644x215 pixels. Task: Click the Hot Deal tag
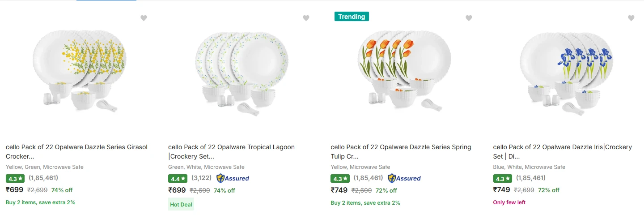pos(181,204)
